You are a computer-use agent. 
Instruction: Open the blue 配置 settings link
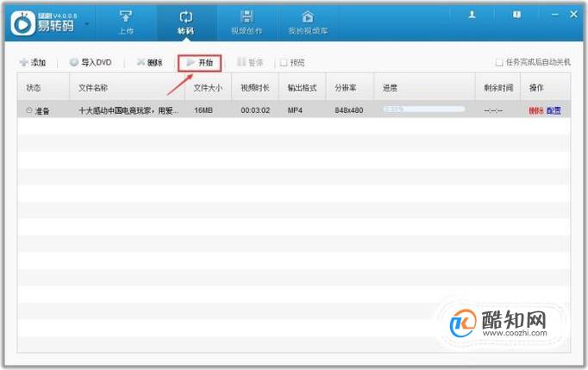554,110
